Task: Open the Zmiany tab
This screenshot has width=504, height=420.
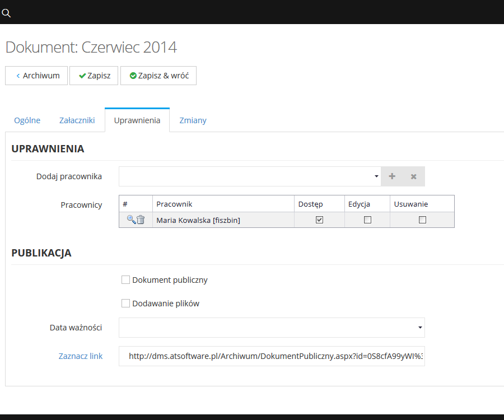Action: [x=193, y=120]
